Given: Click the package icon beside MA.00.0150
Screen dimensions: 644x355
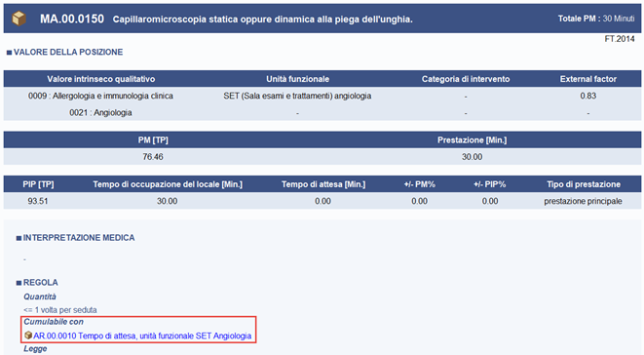Looking at the screenshot, I should (19, 19).
